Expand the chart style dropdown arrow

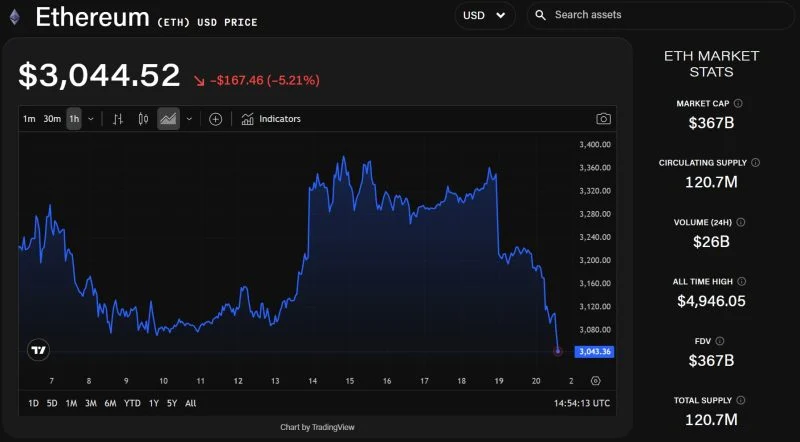tap(189, 119)
